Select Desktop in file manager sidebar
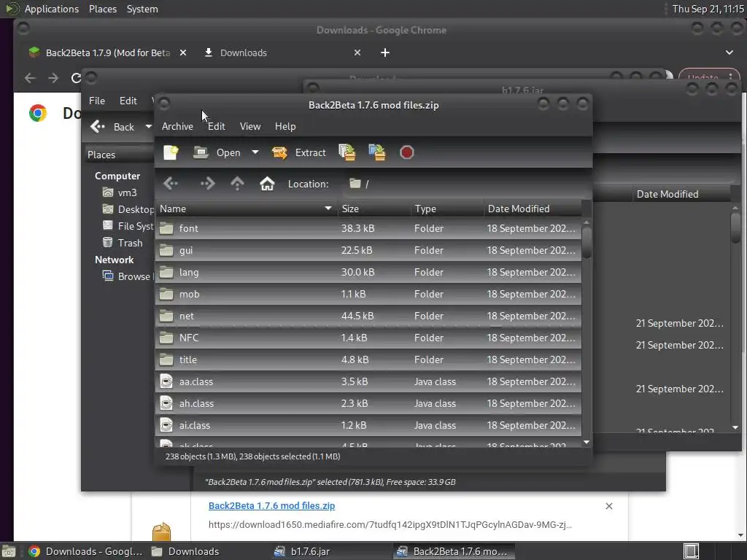 click(x=128, y=209)
